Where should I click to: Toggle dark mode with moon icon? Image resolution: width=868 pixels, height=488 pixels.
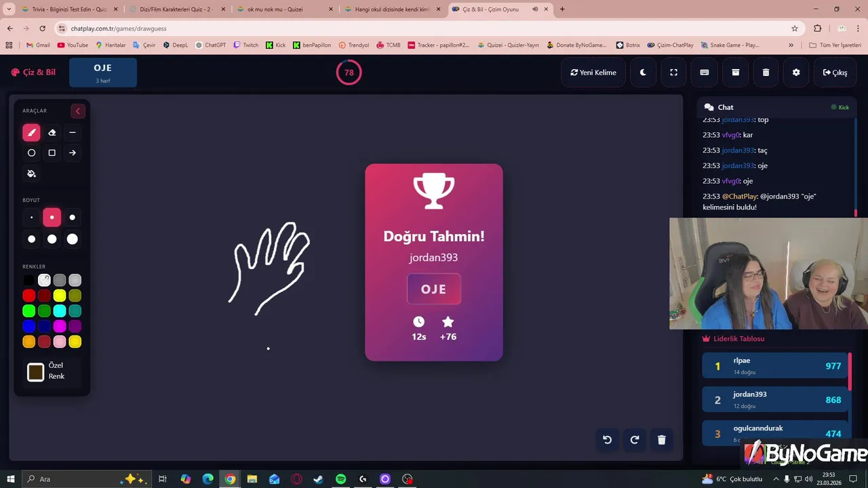643,73
